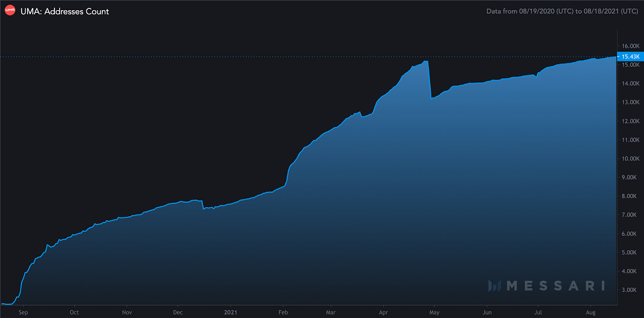Select the 'UMA: Addresses Count' chart title
Viewport: 644px width, 318px height.
65,11
